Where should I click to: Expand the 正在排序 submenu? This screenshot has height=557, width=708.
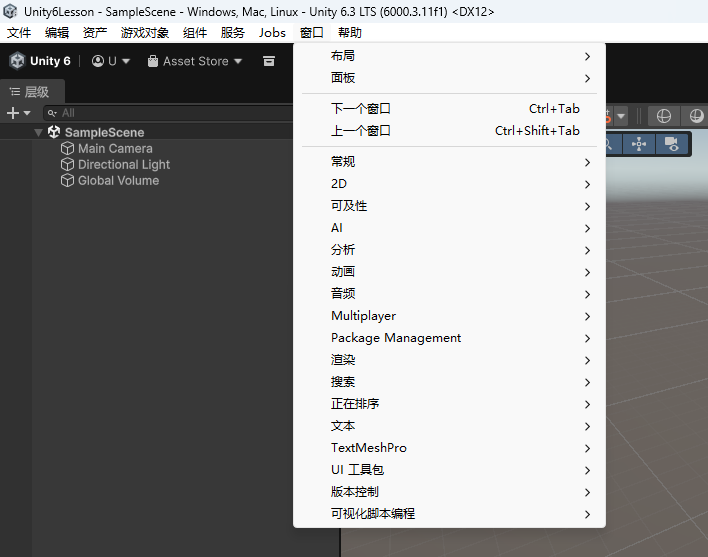449,404
